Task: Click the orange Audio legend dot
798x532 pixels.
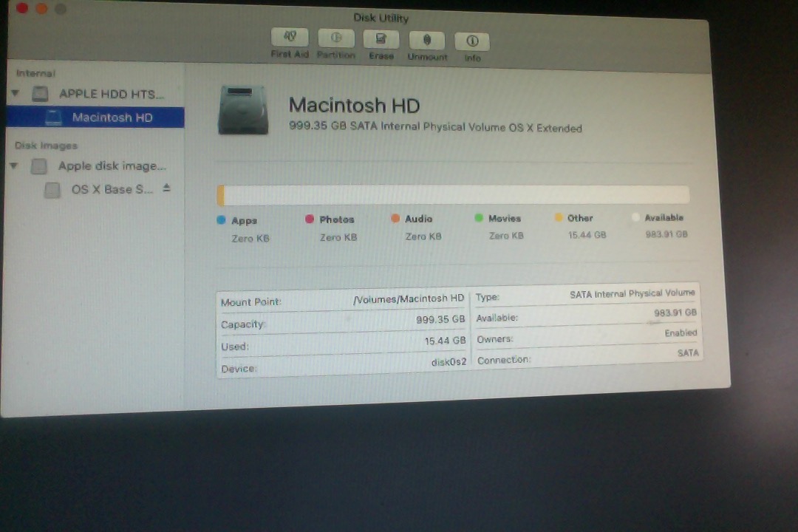Action: (395, 219)
